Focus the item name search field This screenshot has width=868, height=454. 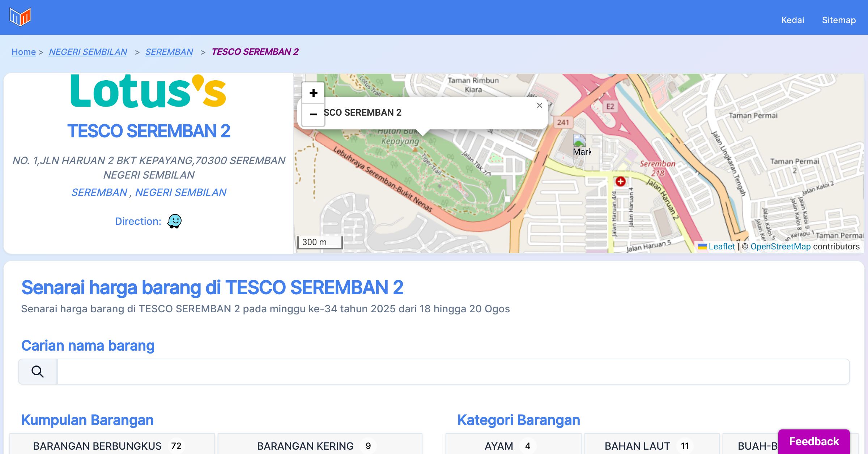[x=453, y=372]
